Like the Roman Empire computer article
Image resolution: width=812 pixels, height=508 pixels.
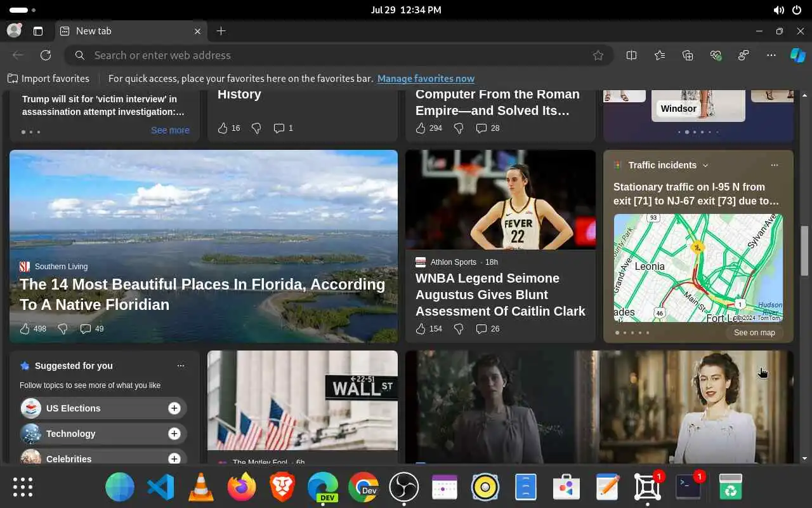(x=421, y=128)
